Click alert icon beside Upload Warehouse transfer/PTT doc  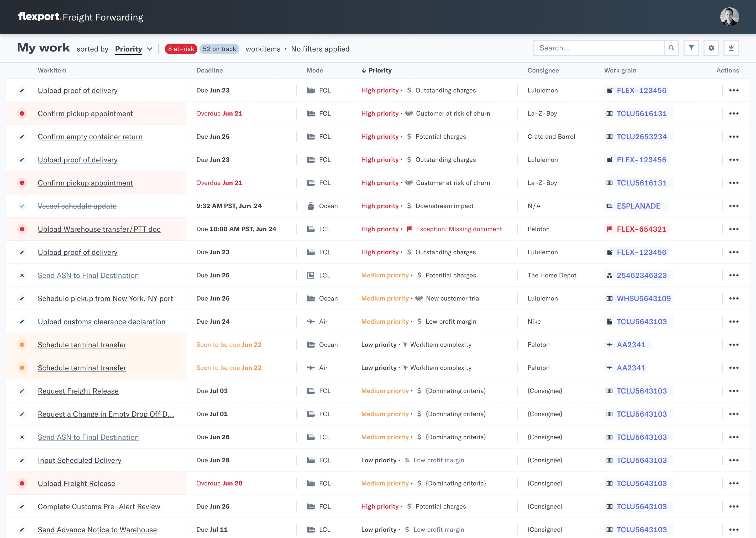click(22, 229)
